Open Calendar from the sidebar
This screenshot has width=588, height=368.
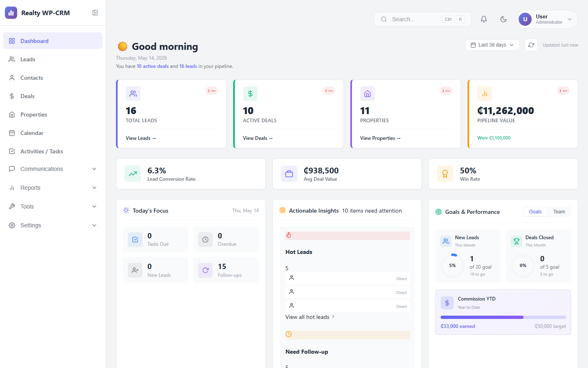pyautogui.click(x=53, y=133)
